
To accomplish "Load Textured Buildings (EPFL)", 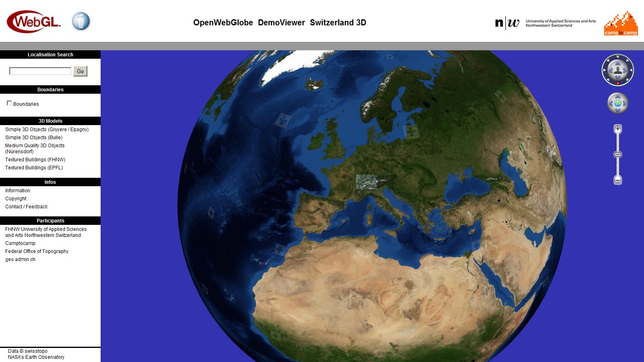I will [x=34, y=168].
